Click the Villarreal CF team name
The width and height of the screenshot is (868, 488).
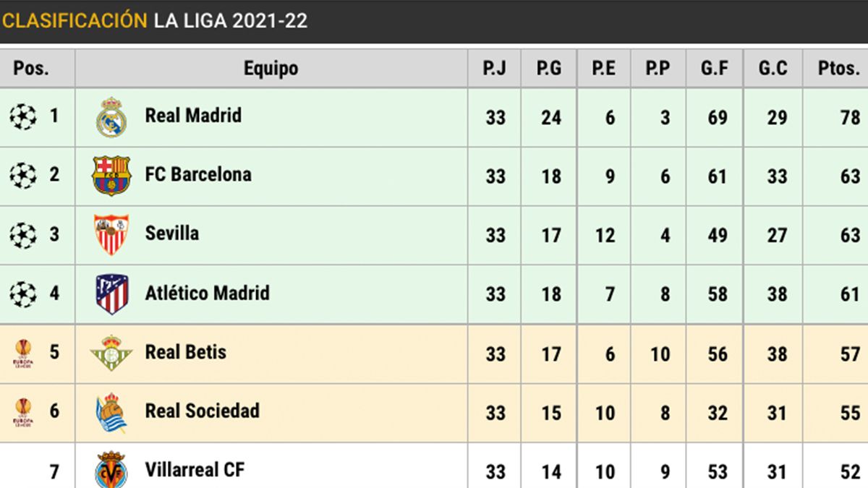[x=195, y=470]
